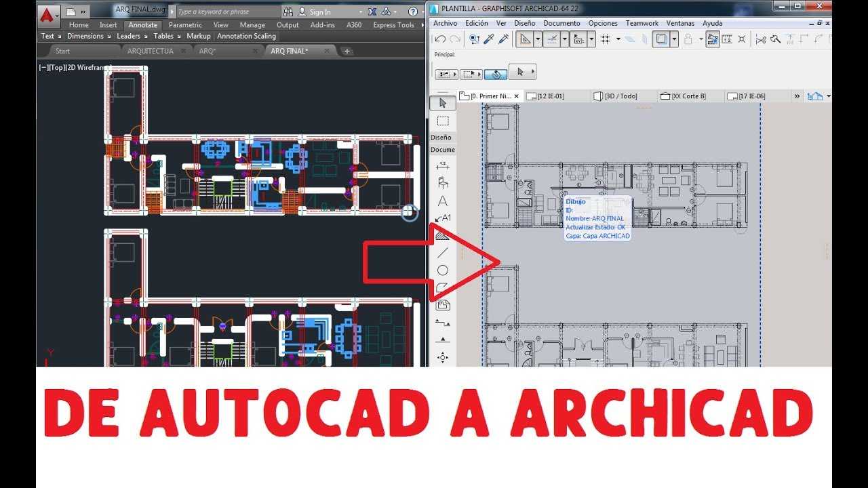Click the Autodesk Exchange X icon
868x488 pixels.
pyautogui.click(x=373, y=12)
